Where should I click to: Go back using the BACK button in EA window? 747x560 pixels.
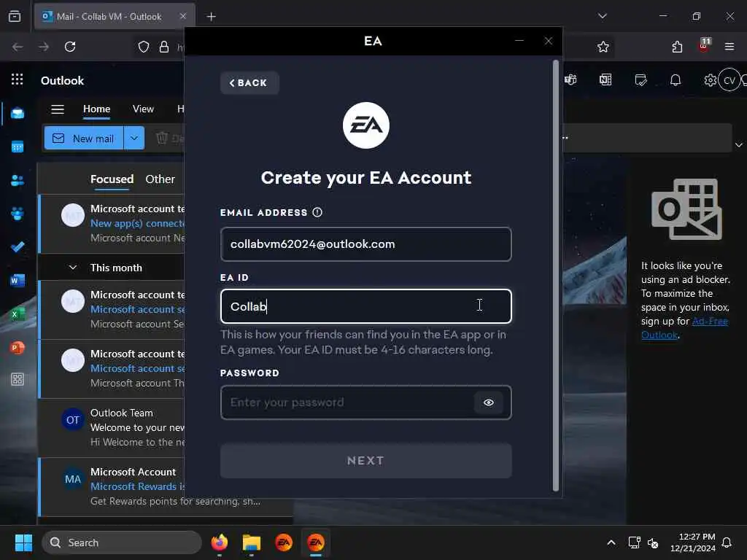pos(249,83)
